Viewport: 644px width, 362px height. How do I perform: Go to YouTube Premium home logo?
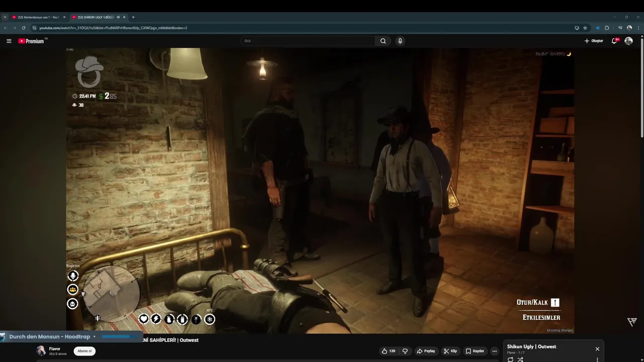pyautogui.click(x=32, y=41)
